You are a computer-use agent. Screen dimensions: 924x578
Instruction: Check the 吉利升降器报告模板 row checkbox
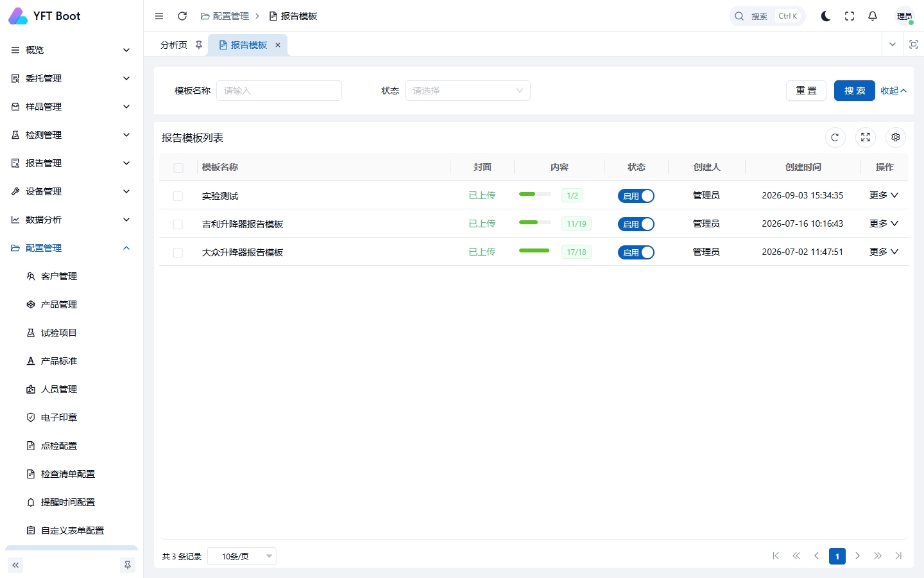coord(178,224)
